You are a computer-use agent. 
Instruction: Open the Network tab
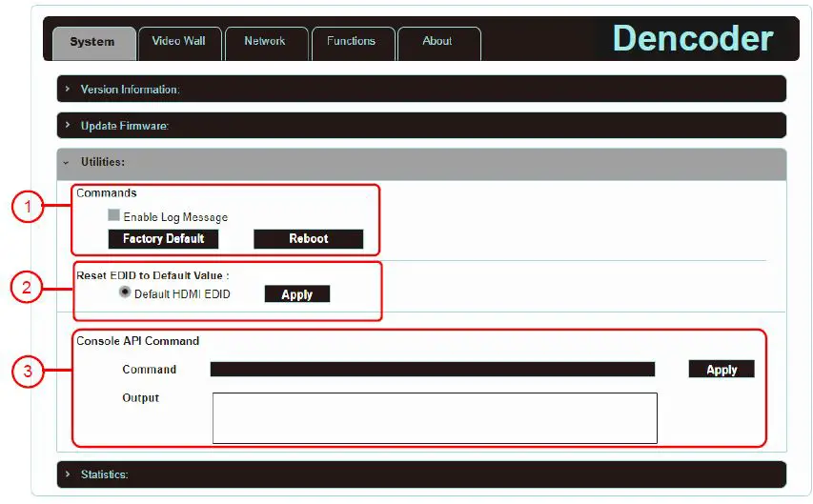click(267, 44)
